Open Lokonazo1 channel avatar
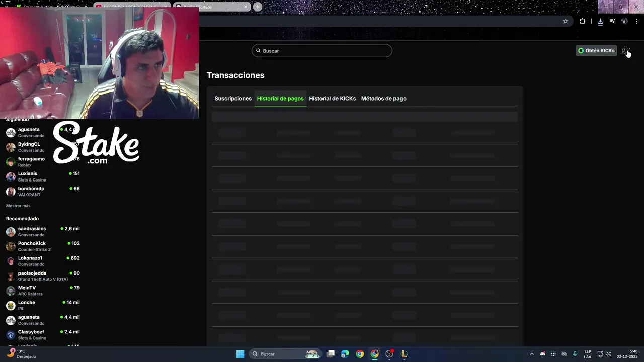This screenshot has height=362, width=644. [11, 261]
